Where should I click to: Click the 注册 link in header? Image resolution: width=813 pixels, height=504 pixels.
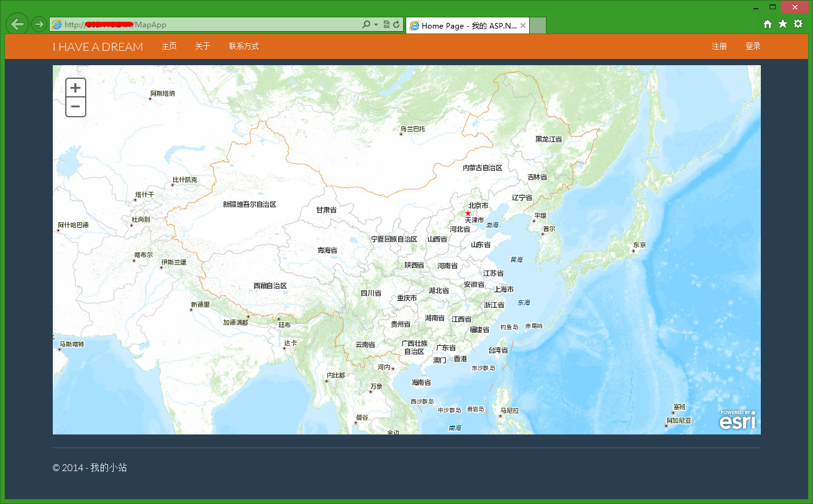[x=719, y=47]
